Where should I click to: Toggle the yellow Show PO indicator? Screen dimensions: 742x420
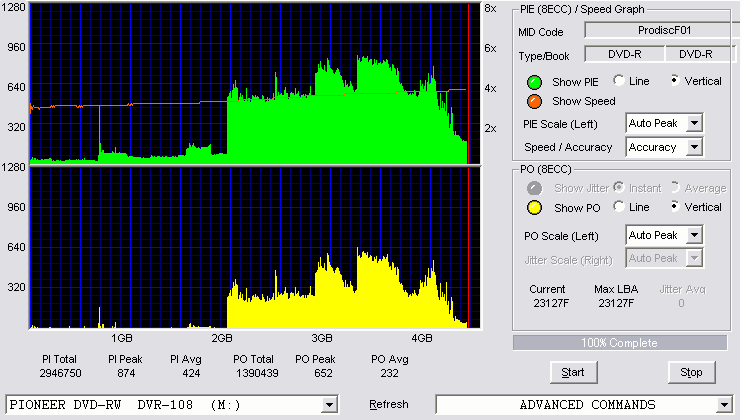point(534,208)
